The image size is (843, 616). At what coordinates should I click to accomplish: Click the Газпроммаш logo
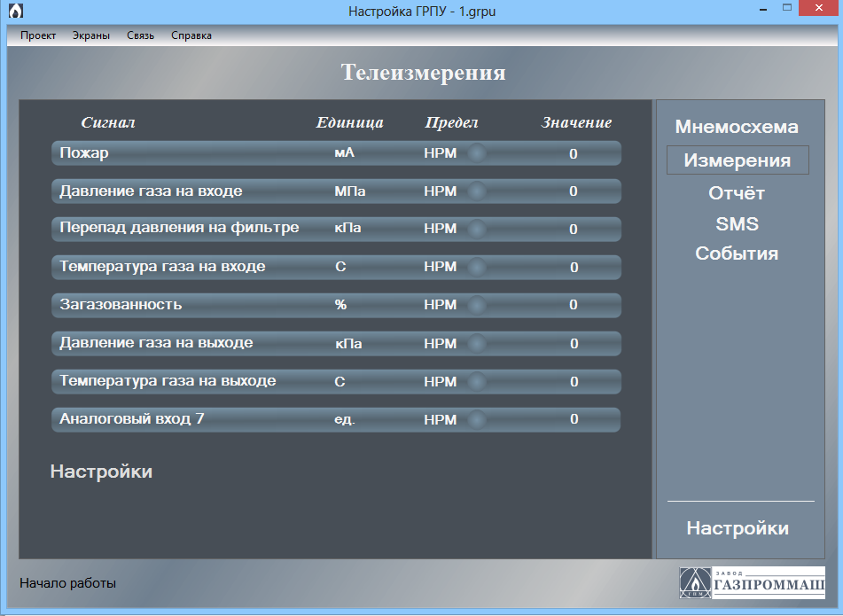(x=752, y=582)
